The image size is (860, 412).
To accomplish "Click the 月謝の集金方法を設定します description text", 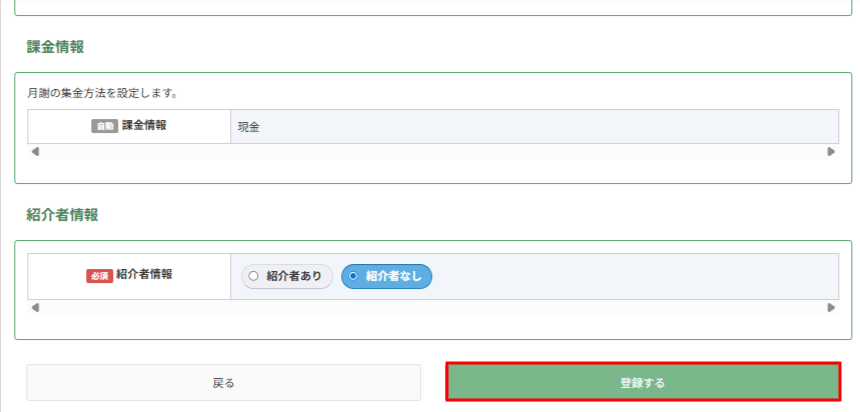I will click(x=102, y=93).
